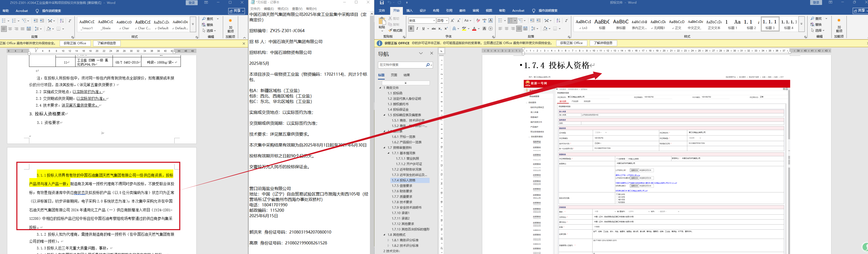Dismiss the yellow notification bar in left Word

(x=244, y=44)
